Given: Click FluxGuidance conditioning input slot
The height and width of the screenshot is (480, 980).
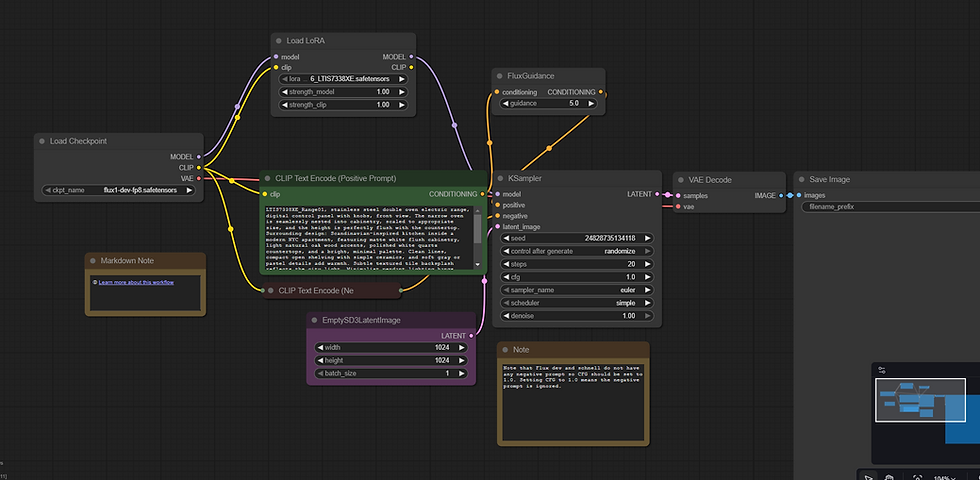Looking at the screenshot, I should [497, 92].
